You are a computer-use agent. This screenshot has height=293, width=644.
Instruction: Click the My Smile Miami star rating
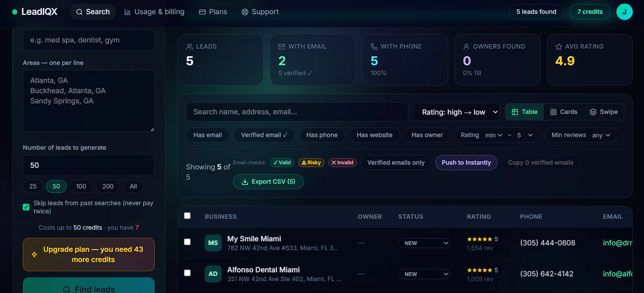479,239
